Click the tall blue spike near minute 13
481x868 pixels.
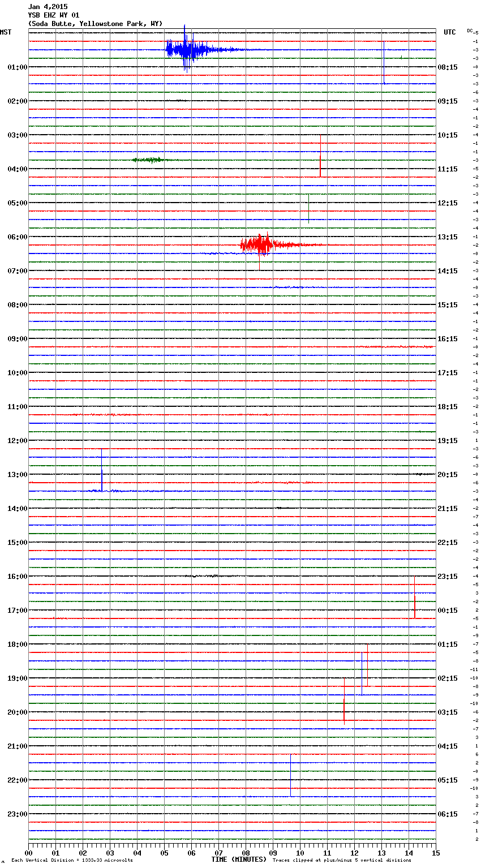[384, 62]
